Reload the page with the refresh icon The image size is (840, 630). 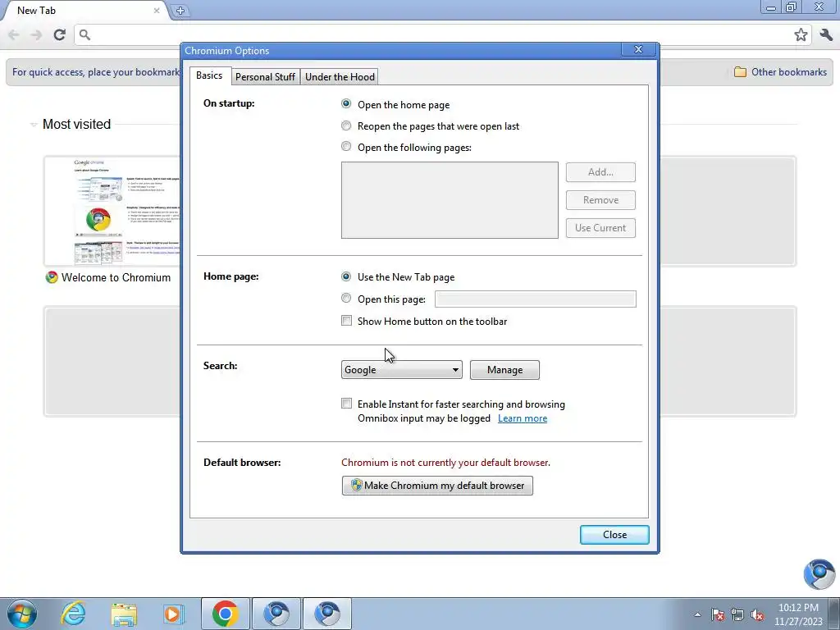[59, 34]
